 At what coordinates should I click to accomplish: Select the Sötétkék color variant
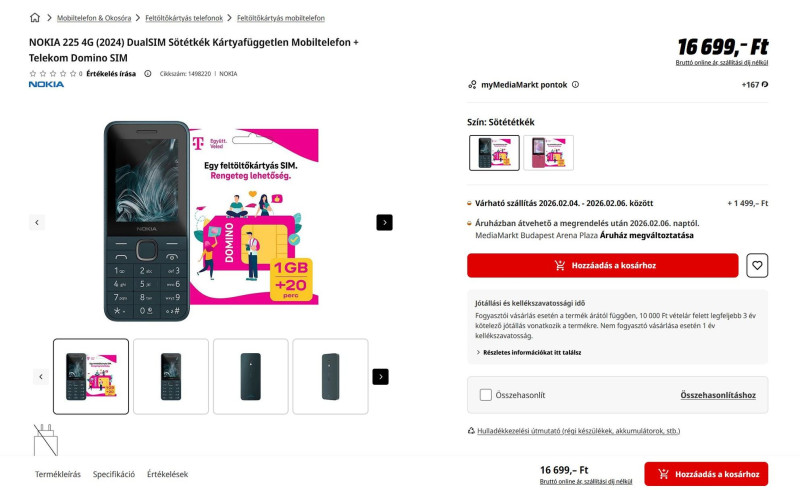click(494, 153)
